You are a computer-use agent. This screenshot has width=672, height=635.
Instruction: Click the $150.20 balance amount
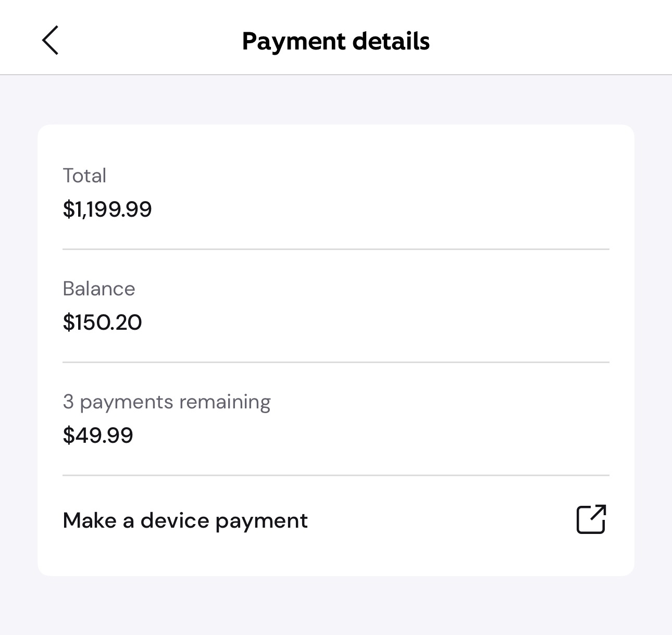click(x=102, y=322)
